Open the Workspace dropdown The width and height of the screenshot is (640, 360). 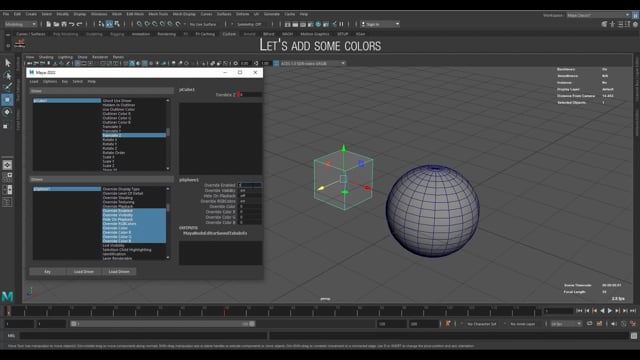(598, 15)
